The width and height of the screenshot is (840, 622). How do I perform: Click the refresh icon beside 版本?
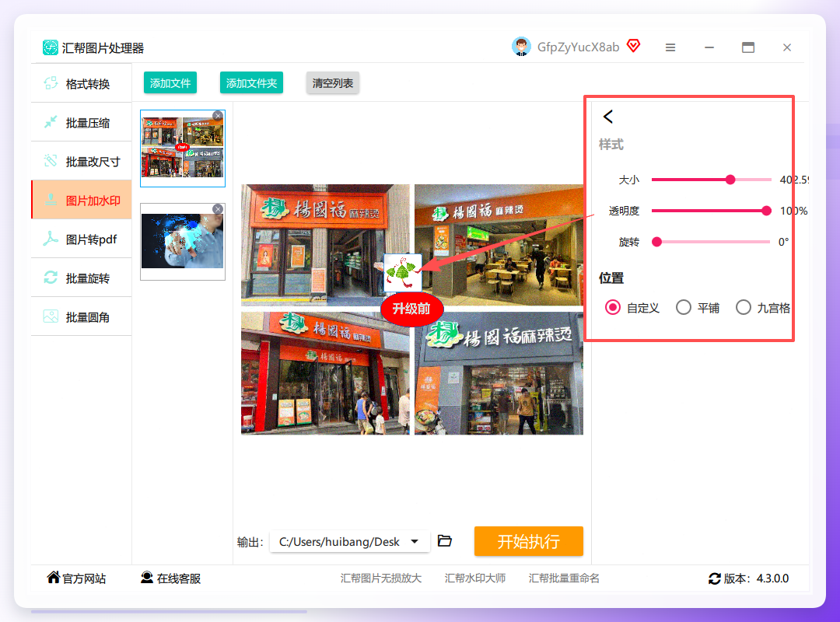click(x=715, y=578)
